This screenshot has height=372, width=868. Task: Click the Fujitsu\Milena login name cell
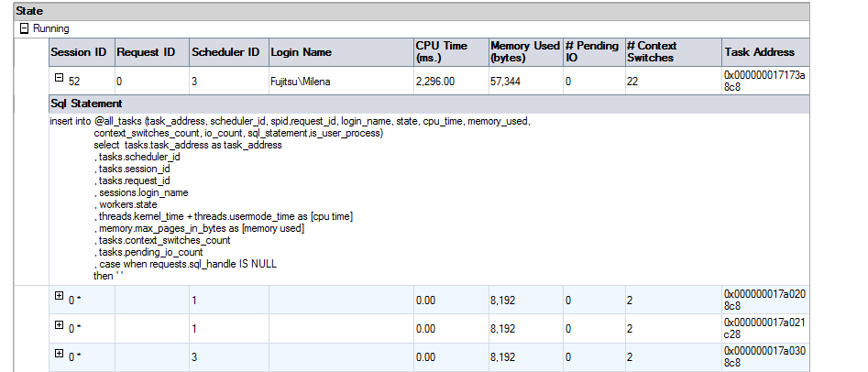click(x=302, y=82)
